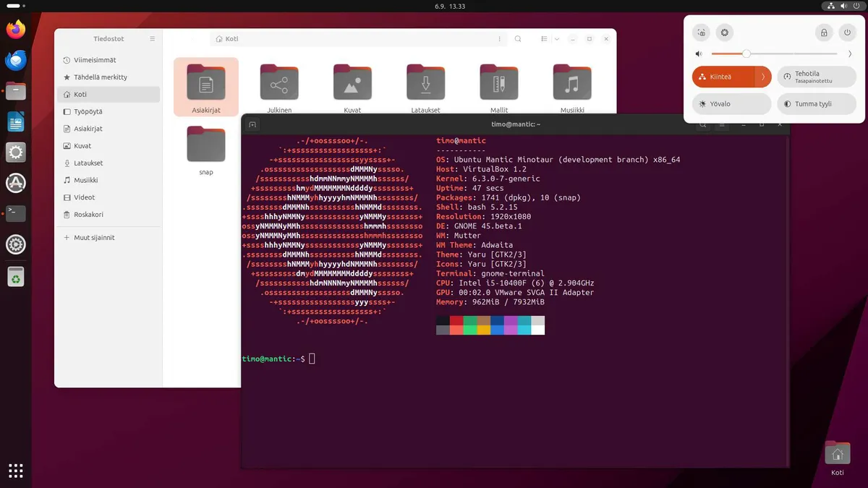The image size is (868, 488).
Task: Open search in the terminal window
Action: (x=702, y=124)
